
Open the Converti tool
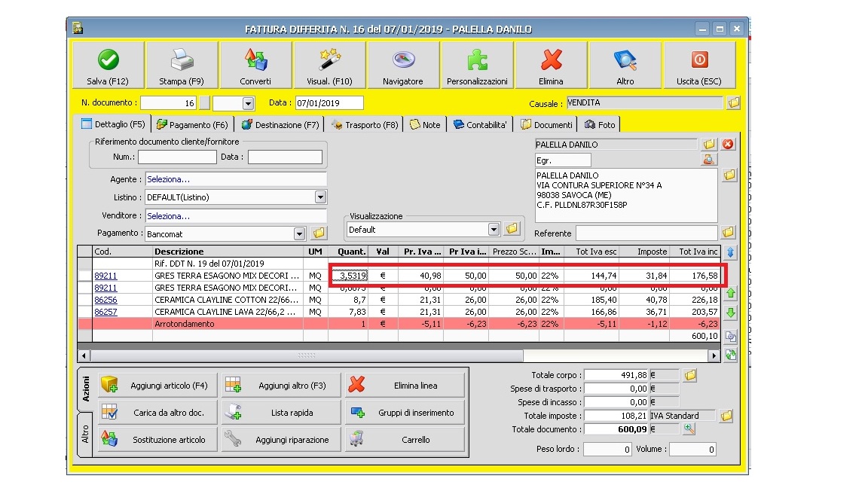pos(255,65)
